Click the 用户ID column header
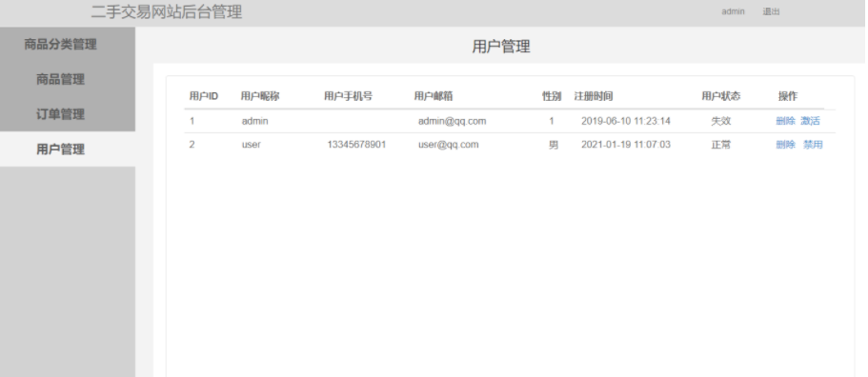868x377 pixels. (204, 96)
